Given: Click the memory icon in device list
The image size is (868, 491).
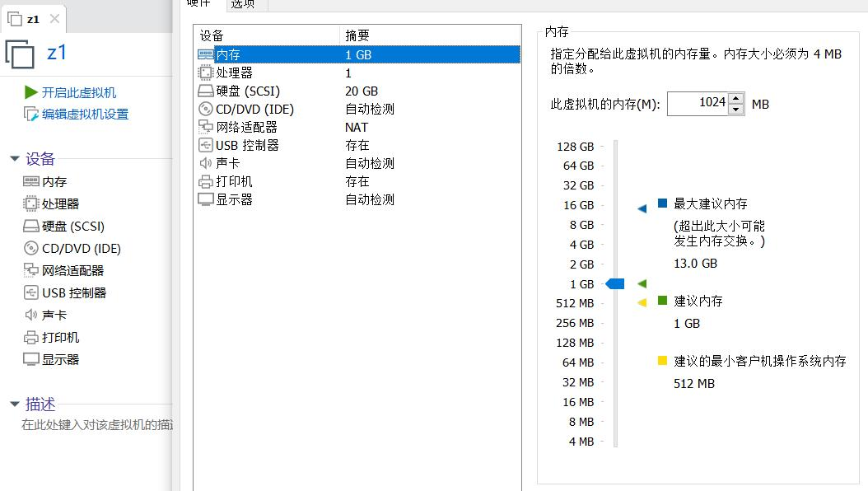Looking at the screenshot, I should (x=205, y=54).
